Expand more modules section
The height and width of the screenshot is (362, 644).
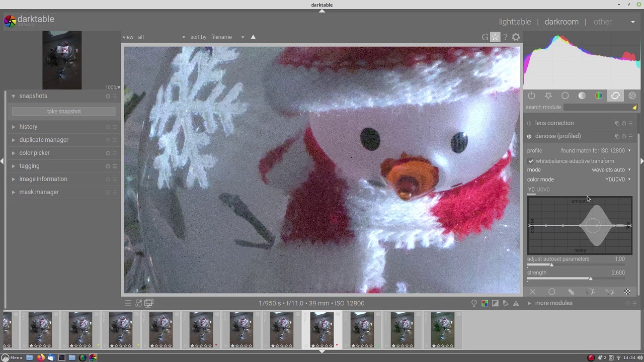pyautogui.click(x=553, y=303)
